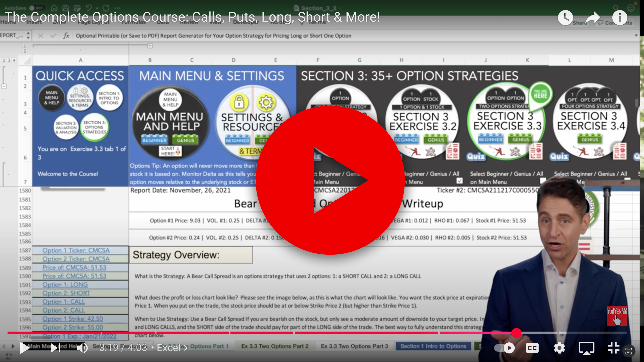This screenshot has width=644, height=362.
Task: Mute the video volume speaker
Action: 82,348
